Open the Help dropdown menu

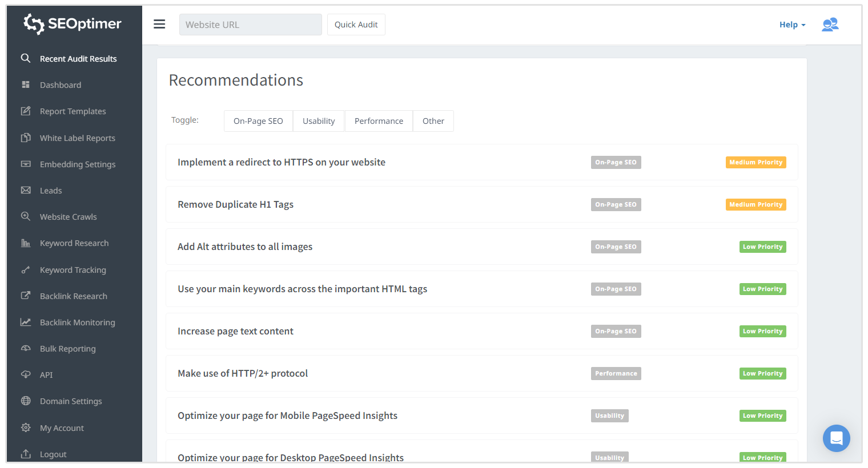point(792,25)
